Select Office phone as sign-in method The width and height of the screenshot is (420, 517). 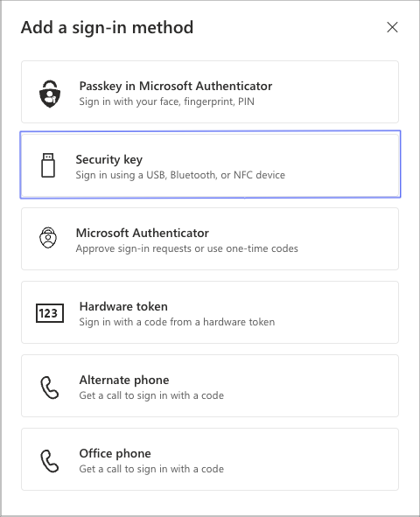210,459
